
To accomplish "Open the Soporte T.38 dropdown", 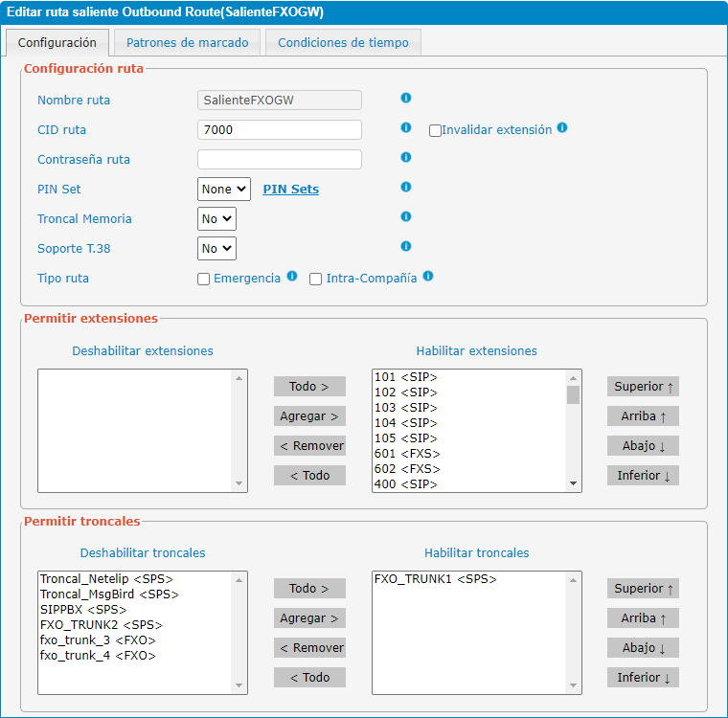I will coord(216,249).
